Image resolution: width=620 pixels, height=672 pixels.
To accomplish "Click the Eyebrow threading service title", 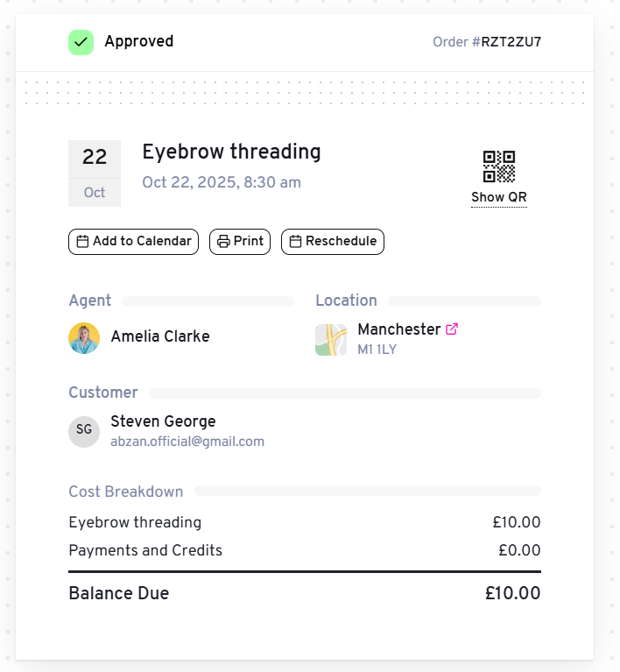I will (231, 152).
